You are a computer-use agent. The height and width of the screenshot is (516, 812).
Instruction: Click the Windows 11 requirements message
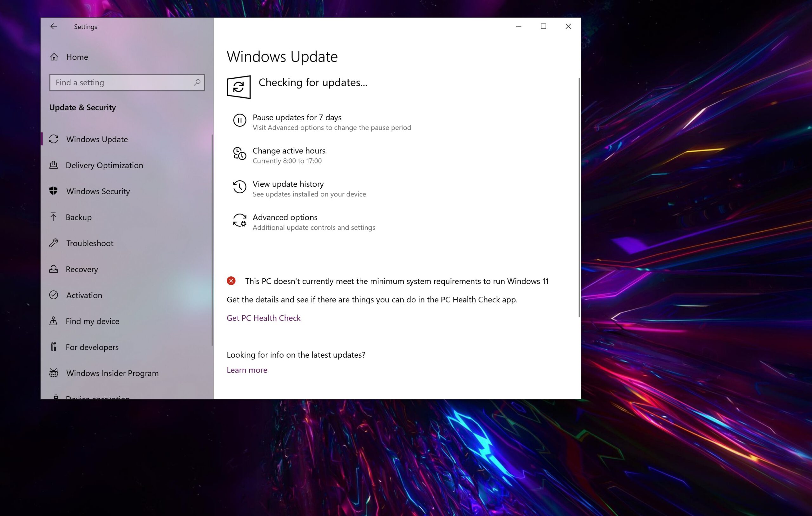tap(396, 281)
